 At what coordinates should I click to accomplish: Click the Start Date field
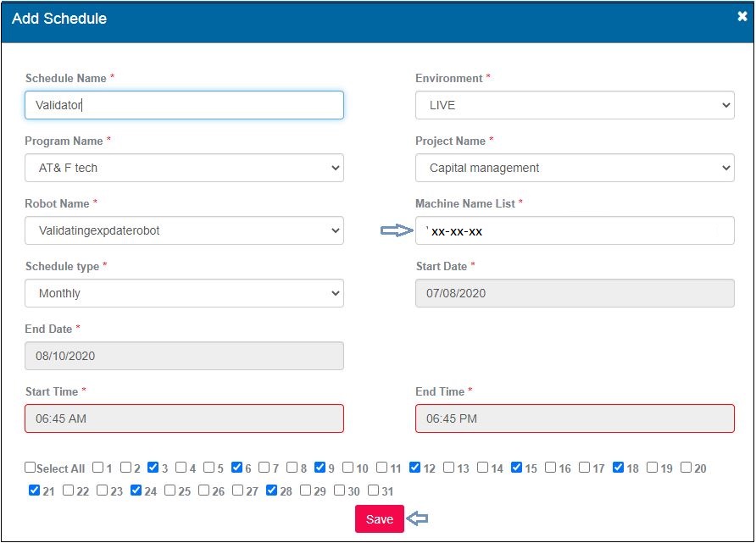tap(575, 293)
